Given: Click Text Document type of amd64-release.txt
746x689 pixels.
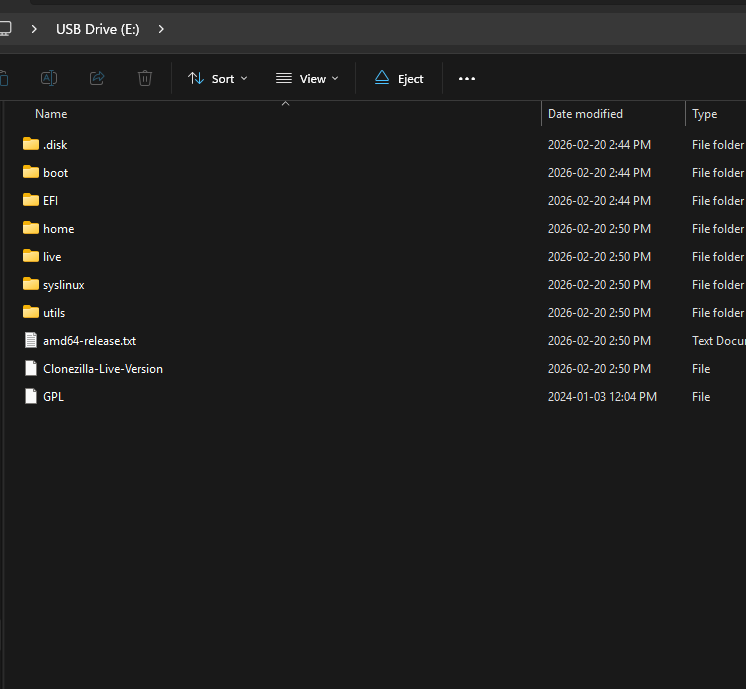Looking at the screenshot, I should point(719,341).
